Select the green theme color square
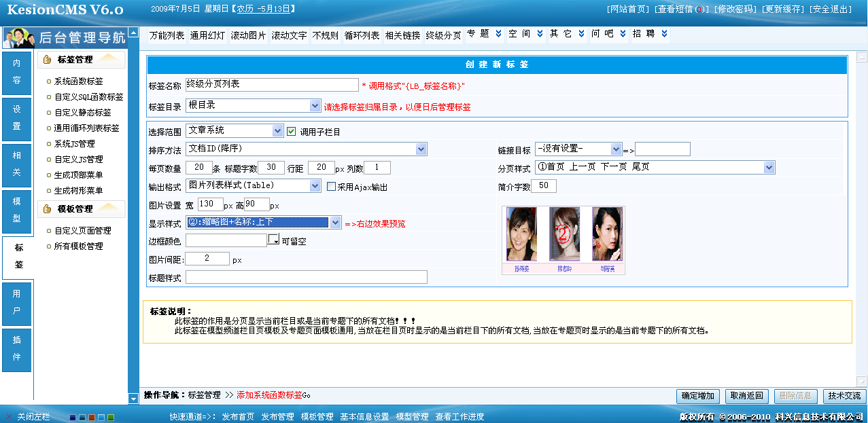Image resolution: width=868 pixels, height=423 pixels. point(111,417)
